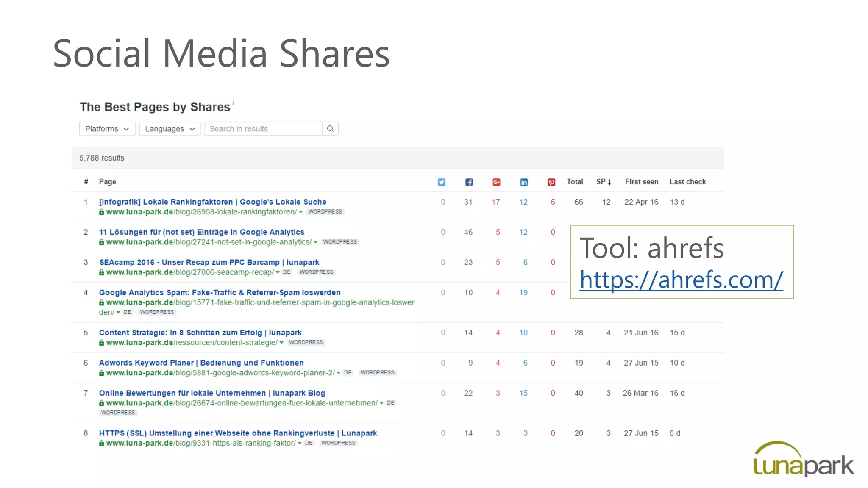Click first seen date '26 Mar 16'
The height and width of the screenshot is (488, 868).
(x=640, y=393)
